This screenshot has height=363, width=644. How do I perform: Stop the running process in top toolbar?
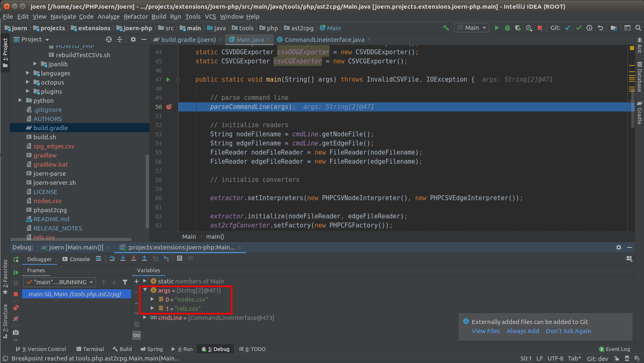pos(539,28)
